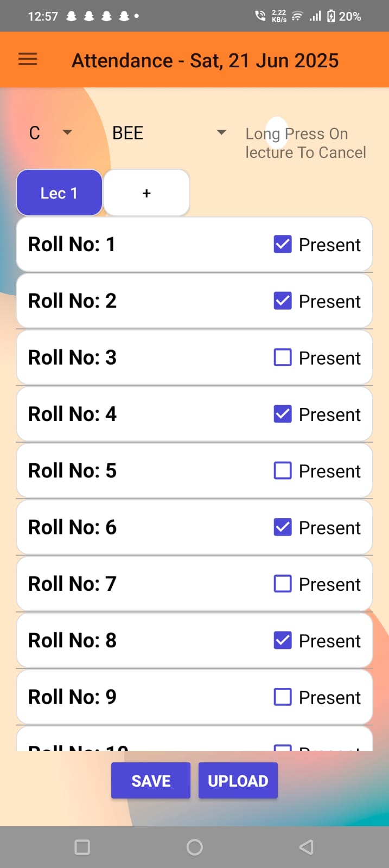The image size is (389, 868).
Task: Tap the first Snapchat notification icon
Action: [71, 16]
